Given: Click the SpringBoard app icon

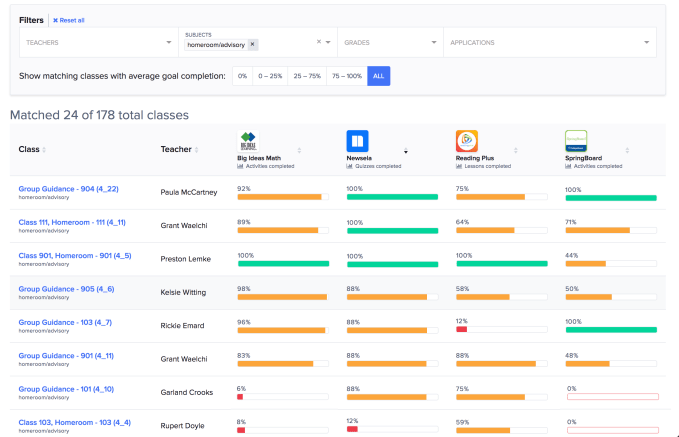Looking at the screenshot, I should [576, 141].
